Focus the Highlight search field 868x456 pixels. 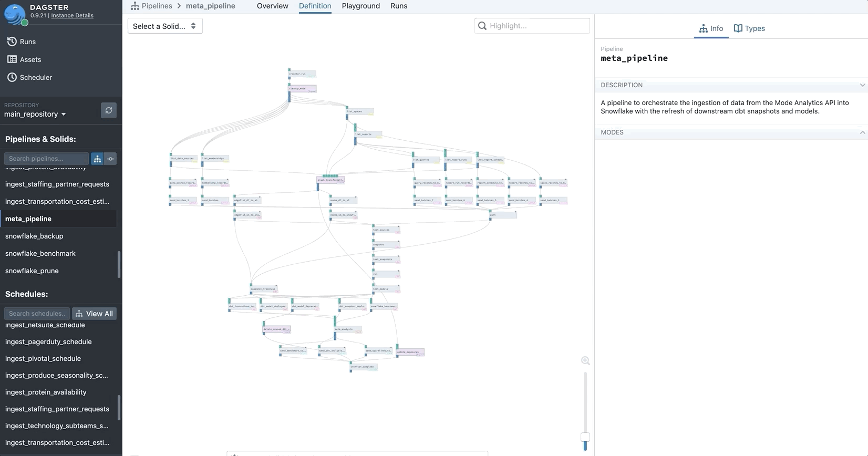point(532,26)
